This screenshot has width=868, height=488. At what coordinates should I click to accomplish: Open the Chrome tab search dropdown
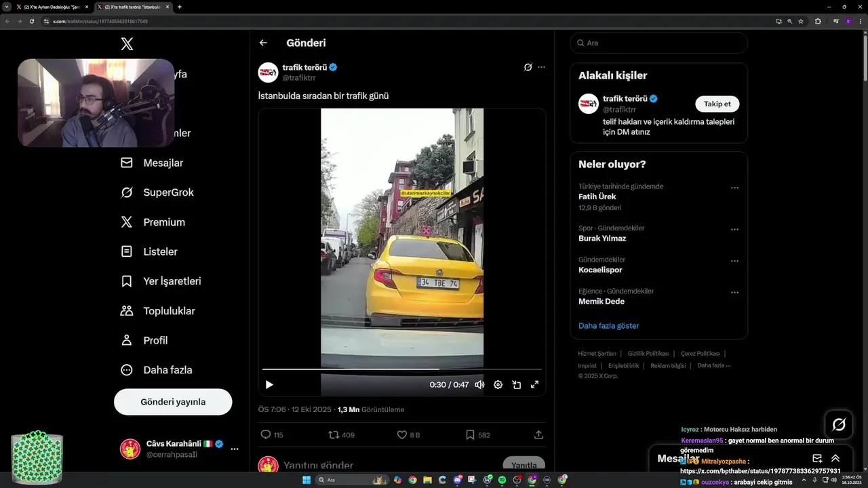[6, 7]
